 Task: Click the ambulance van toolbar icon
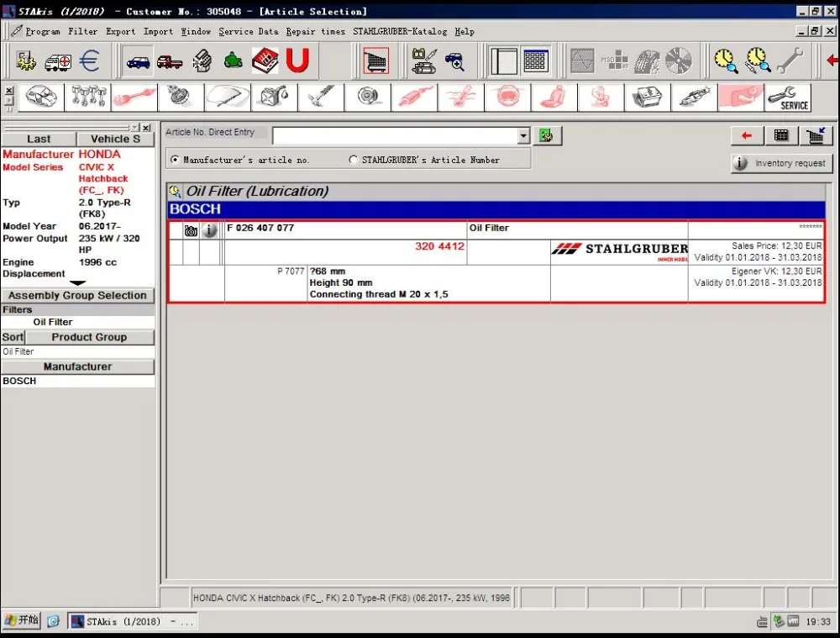coord(58,61)
